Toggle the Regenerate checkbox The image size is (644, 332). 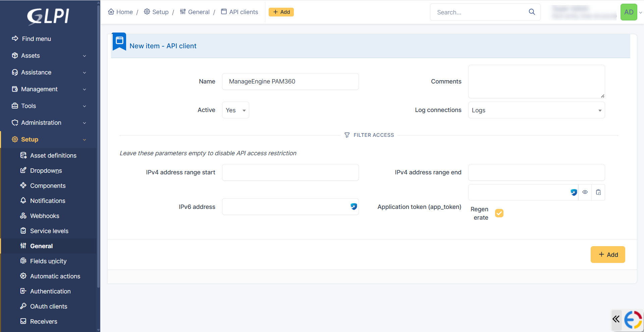pyautogui.click(x=499, y=213)
